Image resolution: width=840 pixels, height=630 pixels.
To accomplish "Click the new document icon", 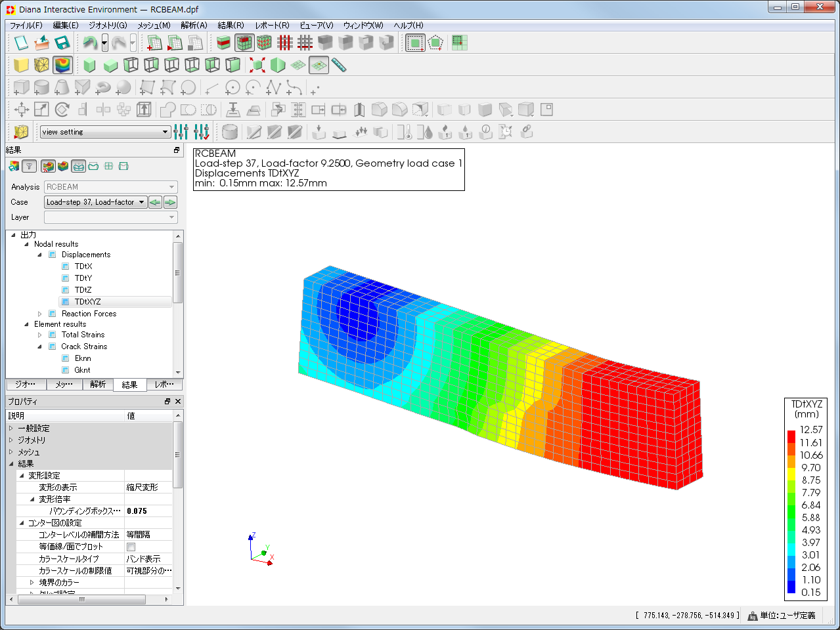I will click(x=21, y=43).
